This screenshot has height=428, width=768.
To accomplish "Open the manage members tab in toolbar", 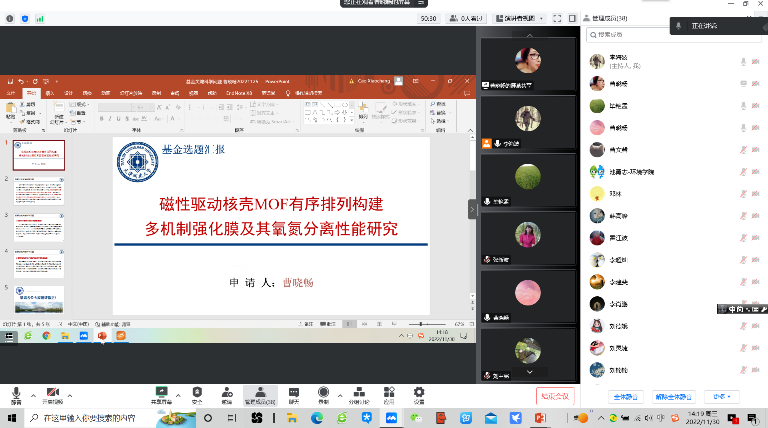I will (258, 393).
